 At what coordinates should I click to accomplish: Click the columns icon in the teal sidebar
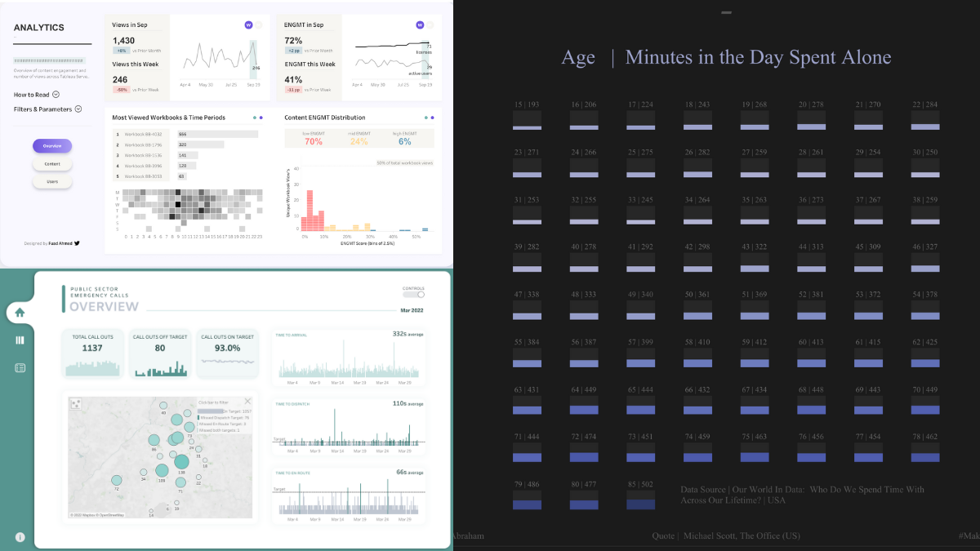(x=20, y=340)
